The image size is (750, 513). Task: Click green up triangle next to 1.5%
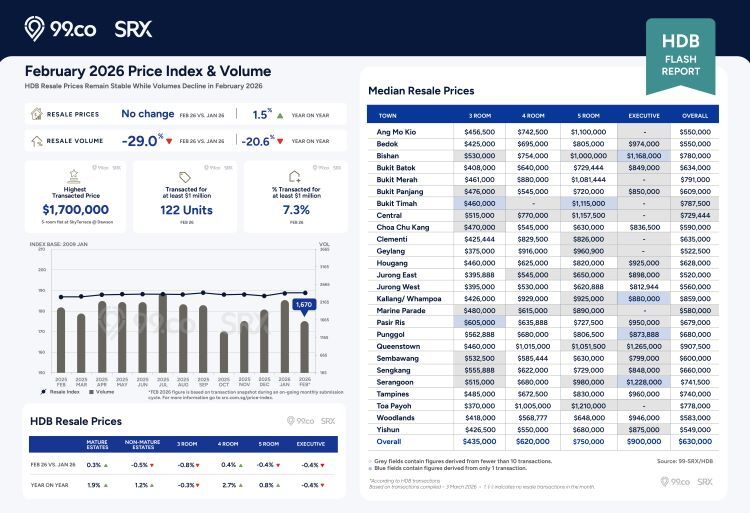tap(280, 115)
